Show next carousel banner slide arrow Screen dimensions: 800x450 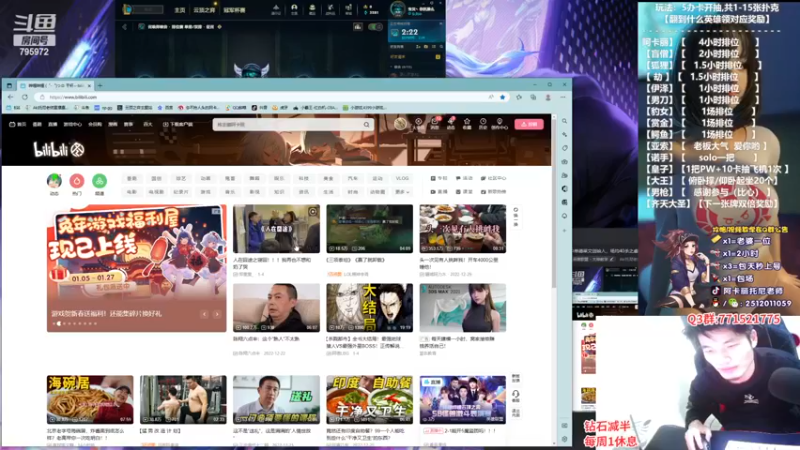(217, 314)
